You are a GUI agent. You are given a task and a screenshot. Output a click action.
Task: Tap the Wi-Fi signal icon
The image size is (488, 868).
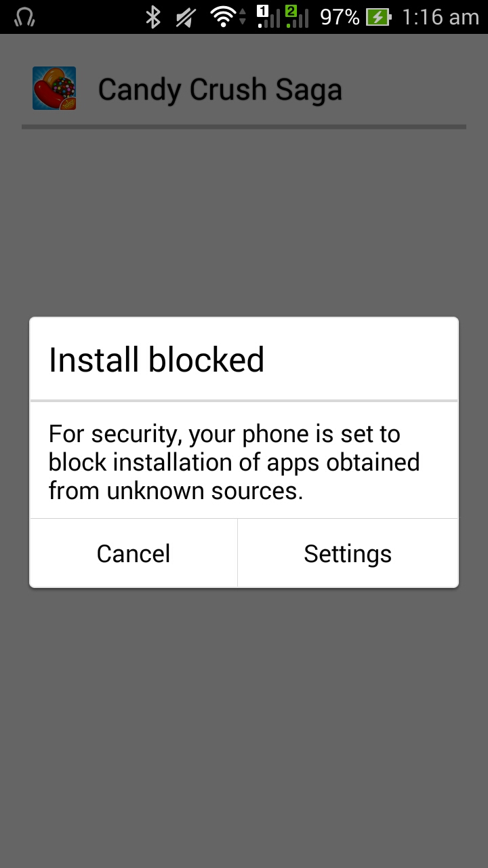point(222,17)
